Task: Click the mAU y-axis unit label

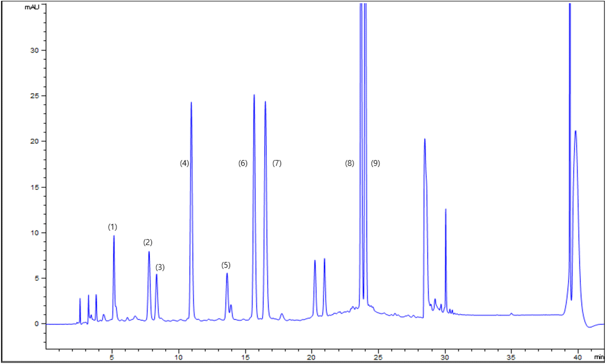Action: pyautogui.click(x=32, y=7)
